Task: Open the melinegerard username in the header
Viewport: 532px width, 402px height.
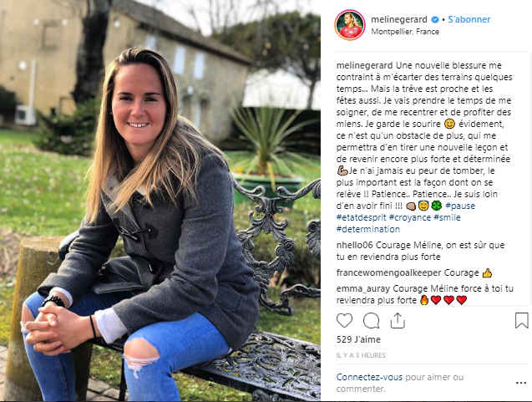Action: pyautogui.click(x=399, y=19)
